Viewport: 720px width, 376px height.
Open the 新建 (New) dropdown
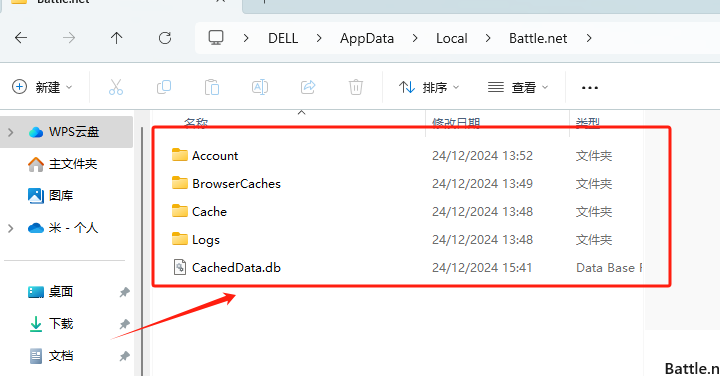[x=42, y=87]
